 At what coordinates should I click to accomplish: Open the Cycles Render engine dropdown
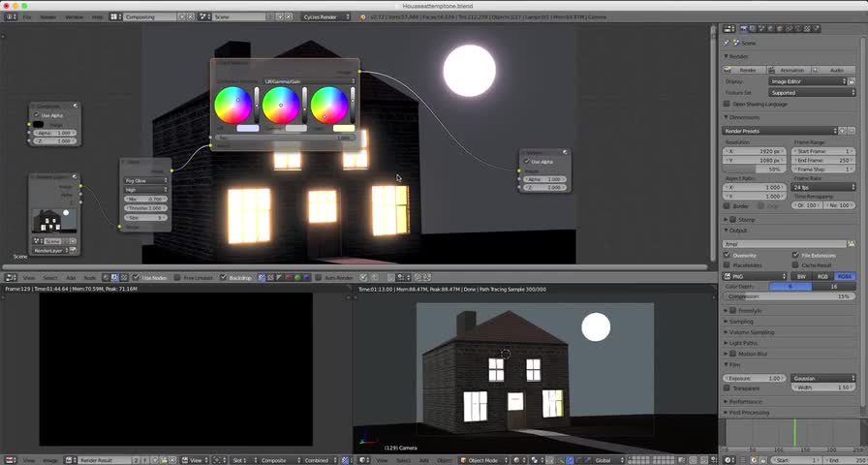[326, 17]
